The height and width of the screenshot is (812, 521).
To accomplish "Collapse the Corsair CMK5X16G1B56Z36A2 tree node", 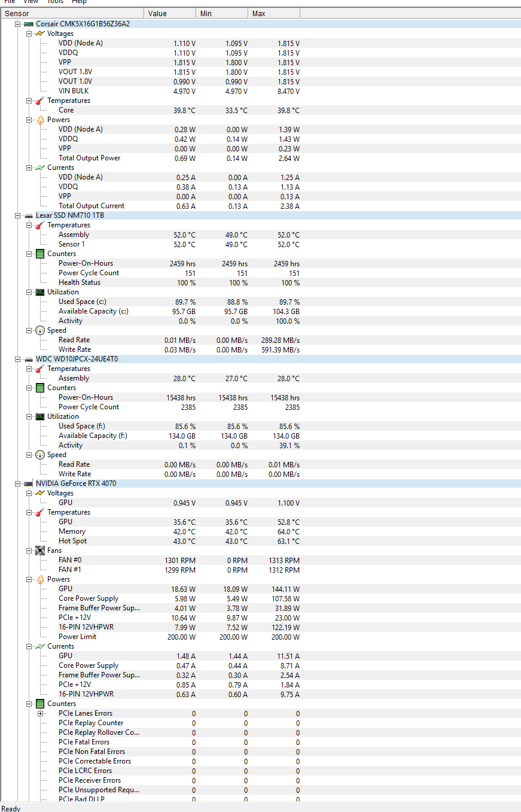I will point(19,24).
